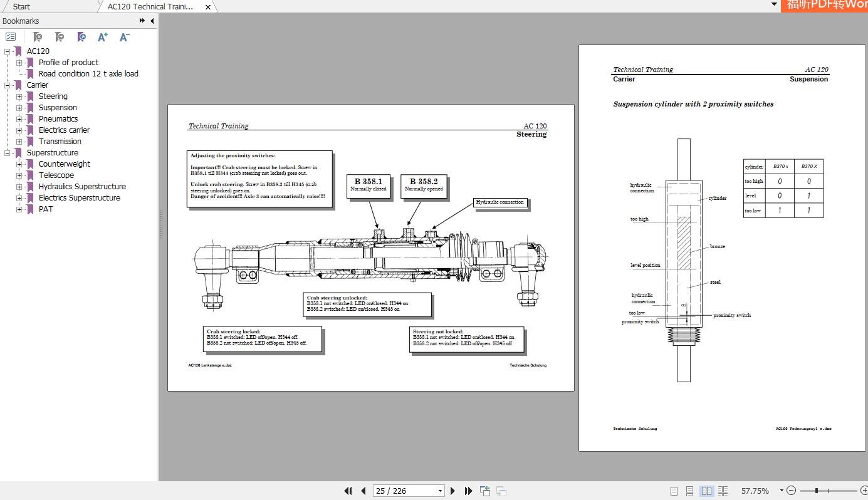Viewport: 868px width, 500px height.
Task: Enable continuous scrolling page mode
Action: (690, 491)
